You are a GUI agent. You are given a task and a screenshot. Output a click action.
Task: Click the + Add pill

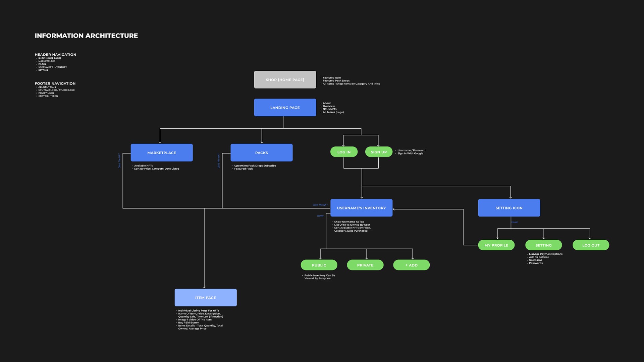click(411, 265)
